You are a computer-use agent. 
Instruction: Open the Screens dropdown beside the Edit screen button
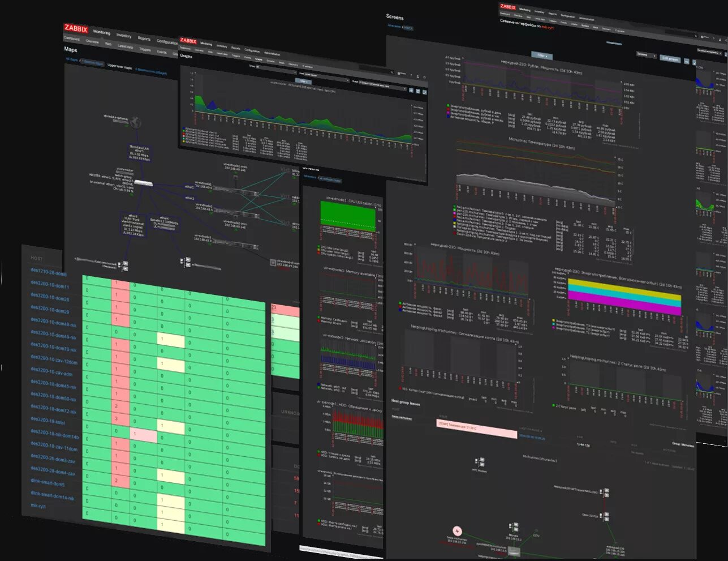click(x=646, y=55)
